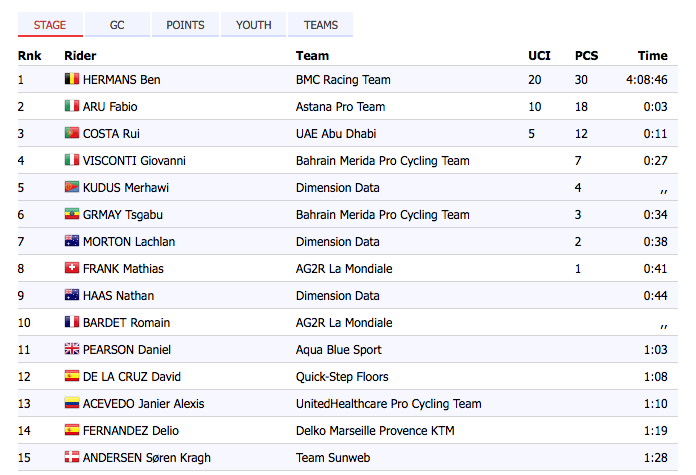Click Portugal flag next to COSTA Rui
This screenshot has width=696, height=475.
pos(71,133)
